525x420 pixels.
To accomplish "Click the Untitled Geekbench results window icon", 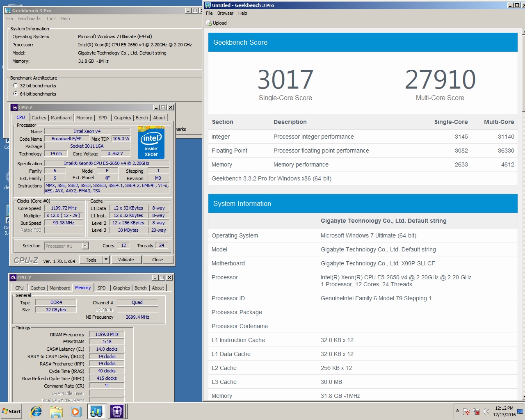I will click(208, 5).
